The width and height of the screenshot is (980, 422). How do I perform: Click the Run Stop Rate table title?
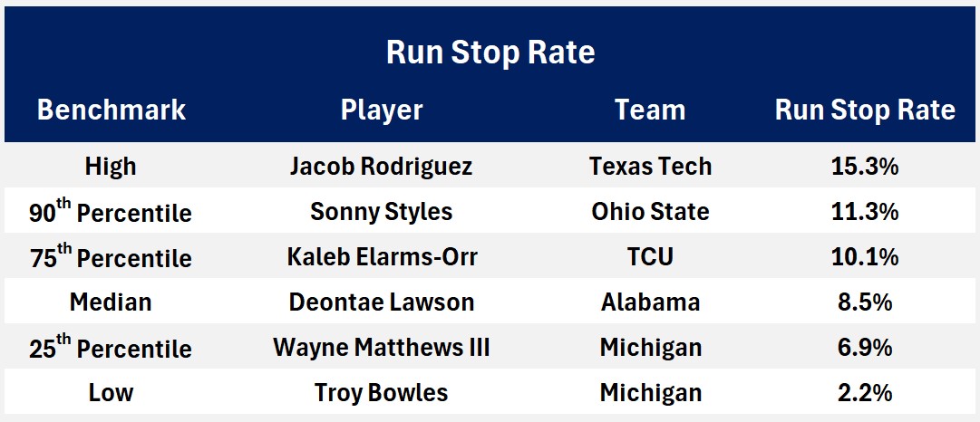pyautogui.click(x=490, y=53)
